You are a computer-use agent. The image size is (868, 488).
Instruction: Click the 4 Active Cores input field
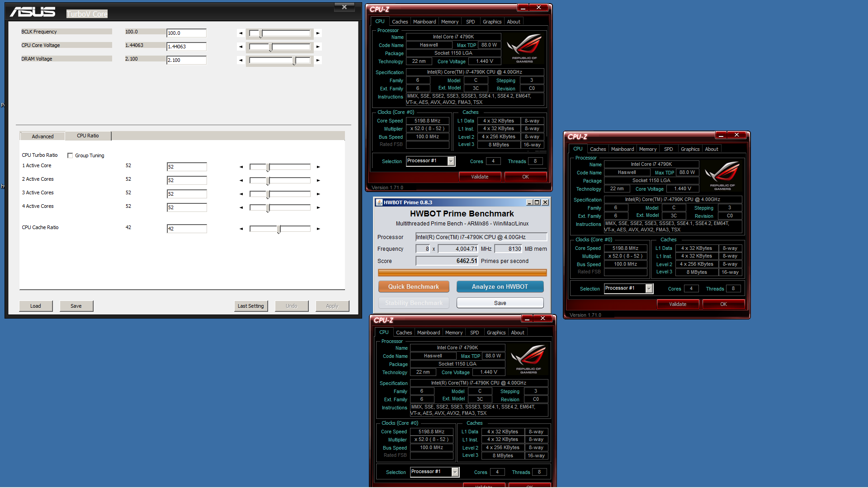click(187, 207)
